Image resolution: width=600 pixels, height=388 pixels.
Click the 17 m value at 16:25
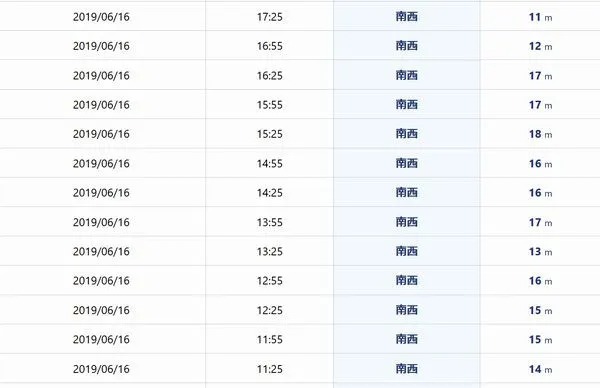click(540, 76)
